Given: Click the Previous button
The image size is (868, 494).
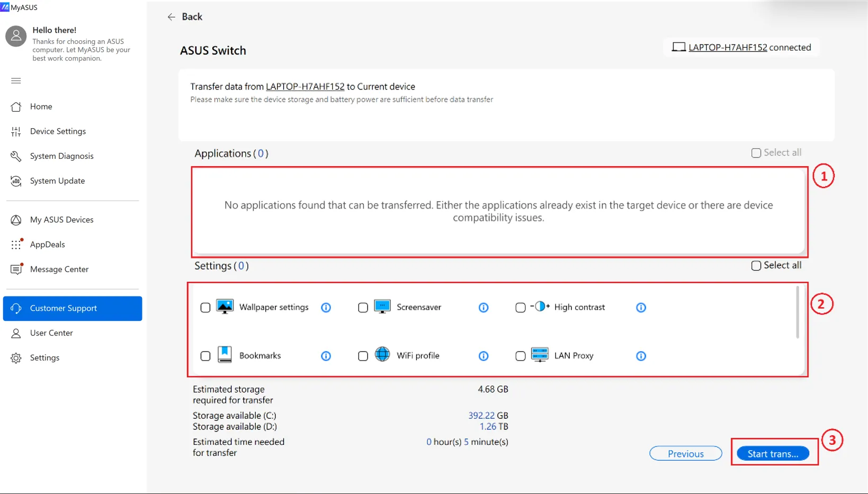Looking at the screenshot, I should (685, 453).
